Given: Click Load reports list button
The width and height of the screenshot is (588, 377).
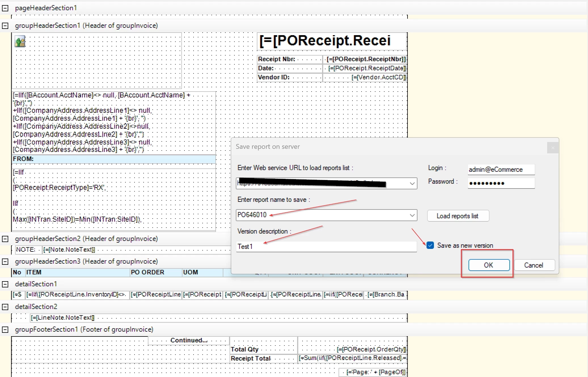Looking at the screenshot, I should 457,216.
